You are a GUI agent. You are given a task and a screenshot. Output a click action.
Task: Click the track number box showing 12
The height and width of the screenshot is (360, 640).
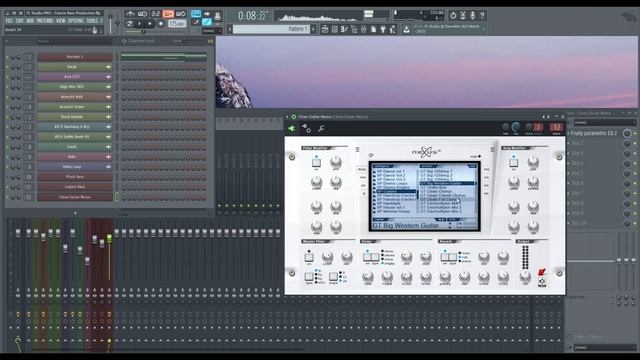point(556,127)
